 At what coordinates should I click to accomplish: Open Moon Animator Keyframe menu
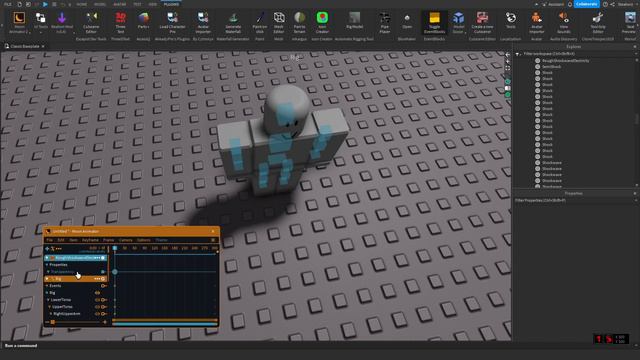click(x=90, y=240)
